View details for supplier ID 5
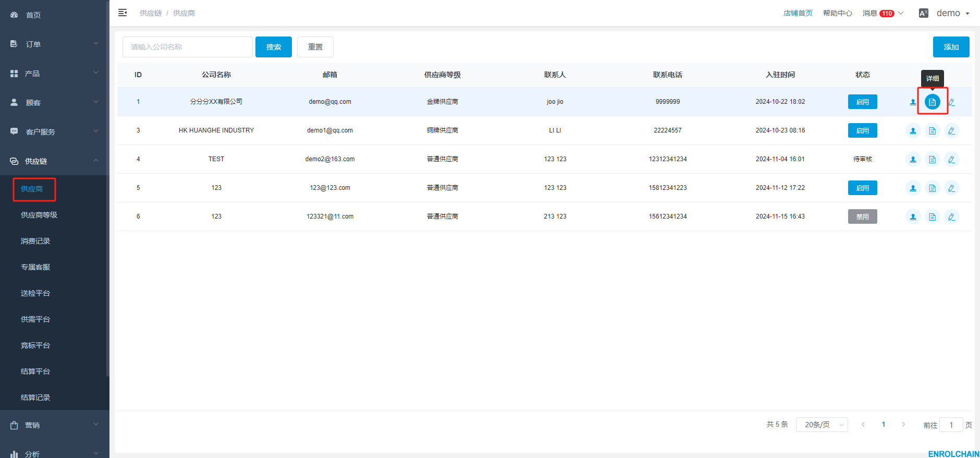Image resolution: width=980 pixels, height=458 pixels. click(x=933, y=188)
